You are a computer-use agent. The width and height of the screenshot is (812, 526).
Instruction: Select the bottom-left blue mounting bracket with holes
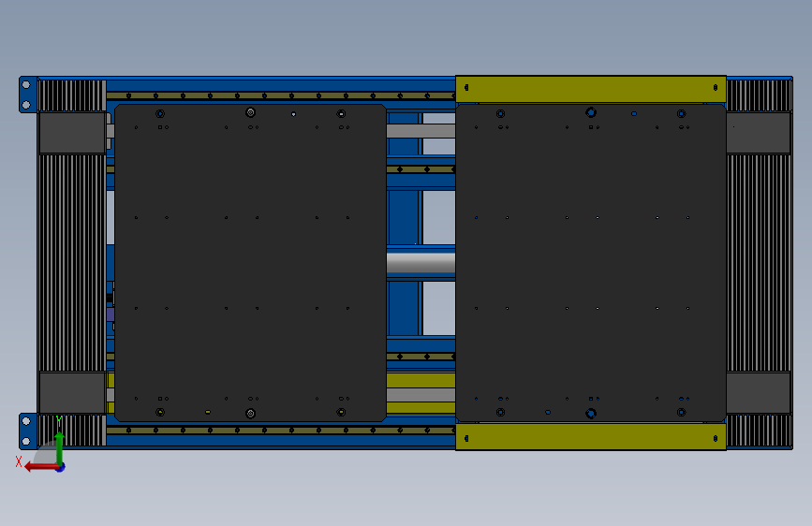point(27,431)
